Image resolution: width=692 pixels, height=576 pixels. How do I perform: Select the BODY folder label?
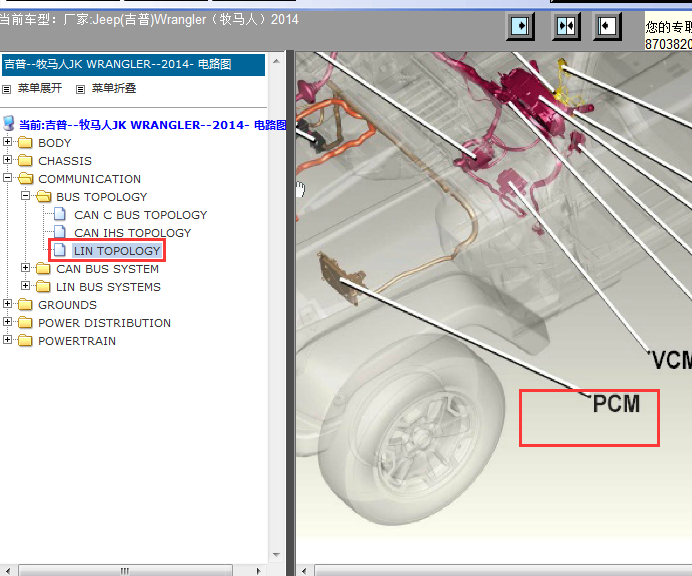tap(55, 143)
